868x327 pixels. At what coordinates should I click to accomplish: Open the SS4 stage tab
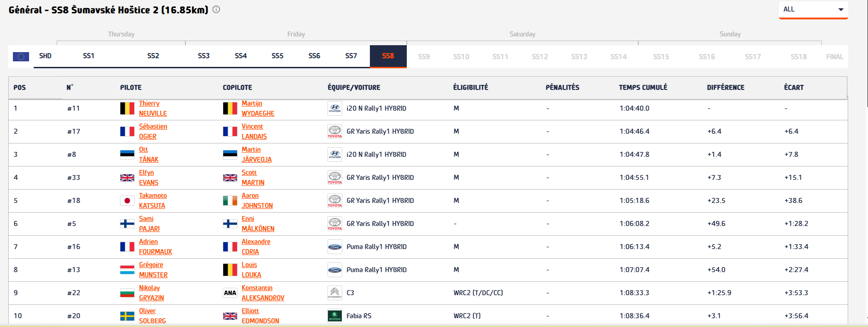click(x=241, y=56)
